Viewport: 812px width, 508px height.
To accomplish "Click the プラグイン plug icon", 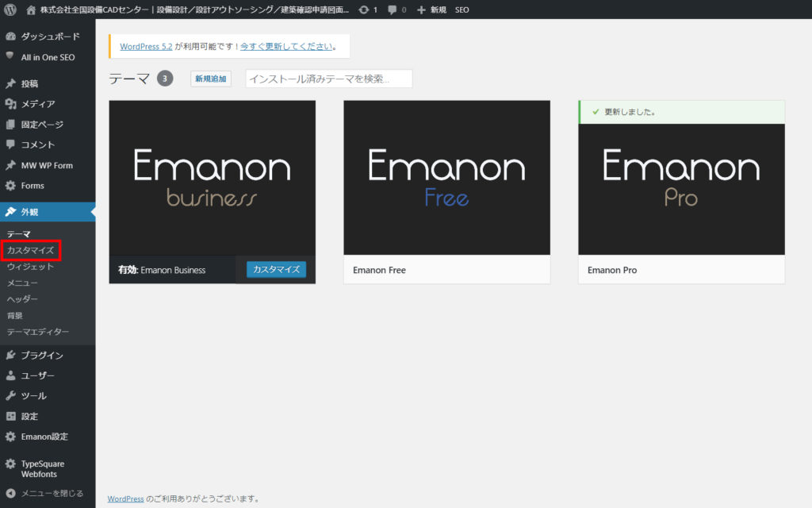I will pyautogui.click(x=10, y=355).
